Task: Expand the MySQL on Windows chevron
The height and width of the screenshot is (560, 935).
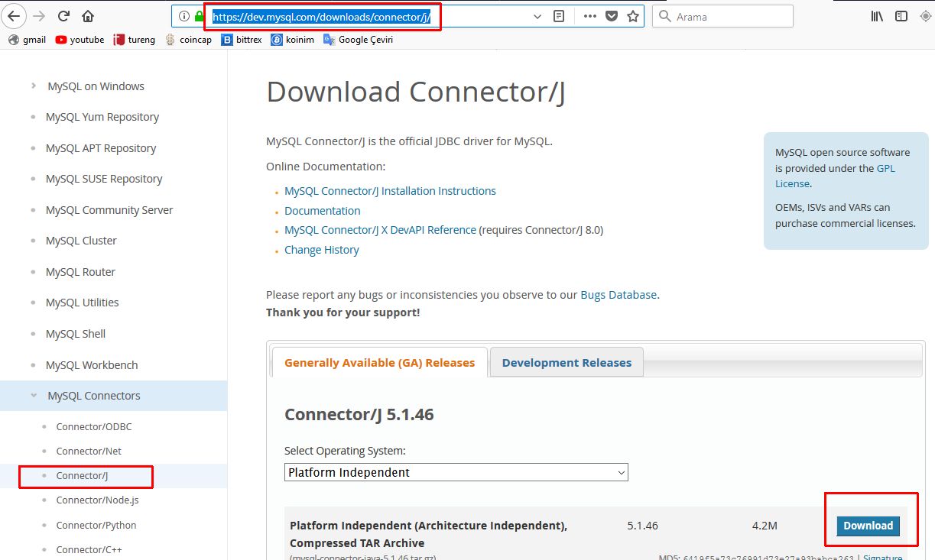Action: (x=34, y=86)
